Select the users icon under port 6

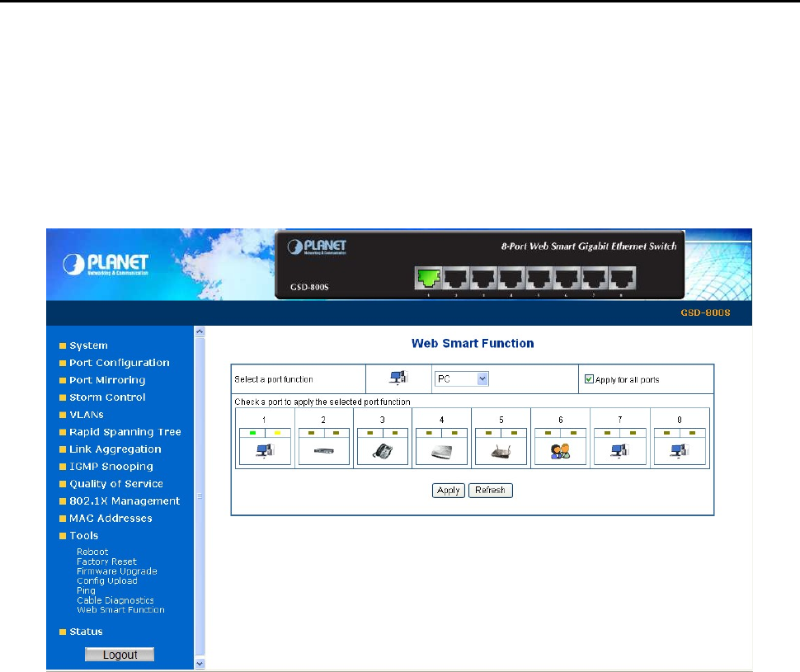tap(560, 451)
